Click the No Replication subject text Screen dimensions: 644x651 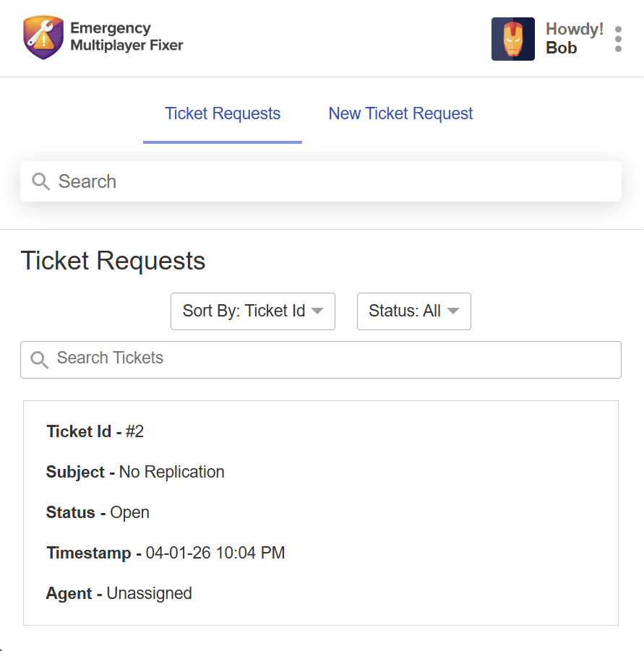171,472
